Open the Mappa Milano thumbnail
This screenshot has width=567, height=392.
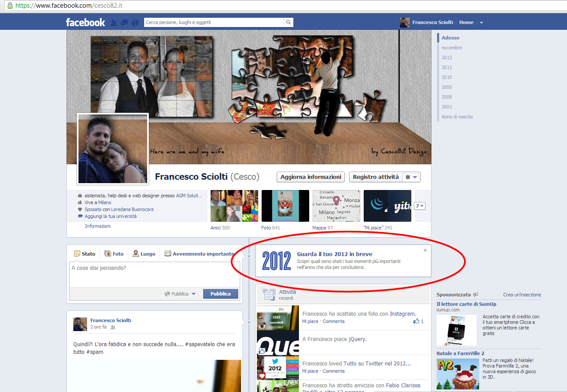[x=336, y=206]
